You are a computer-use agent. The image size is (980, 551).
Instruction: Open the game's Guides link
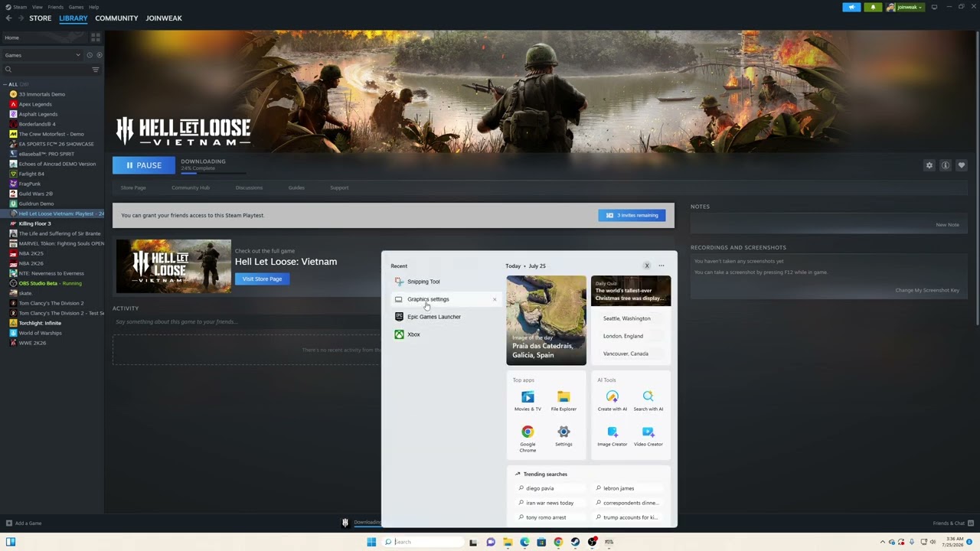(x=296, y=187)
